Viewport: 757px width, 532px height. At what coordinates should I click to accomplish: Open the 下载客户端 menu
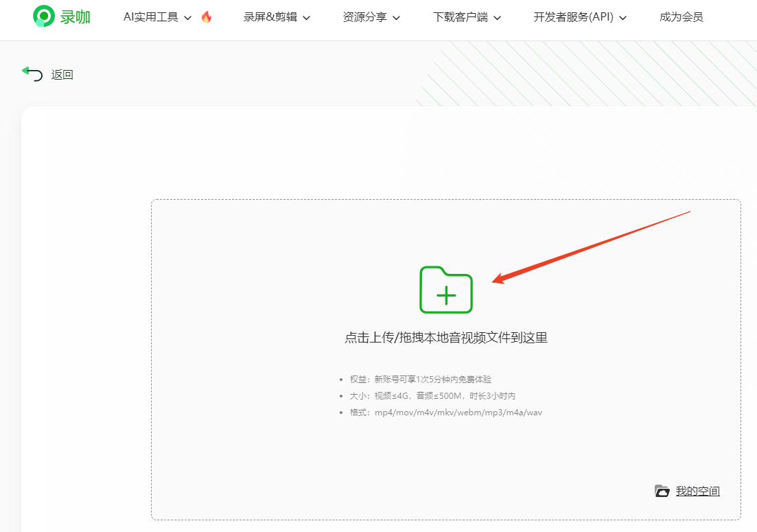[461, 17]
